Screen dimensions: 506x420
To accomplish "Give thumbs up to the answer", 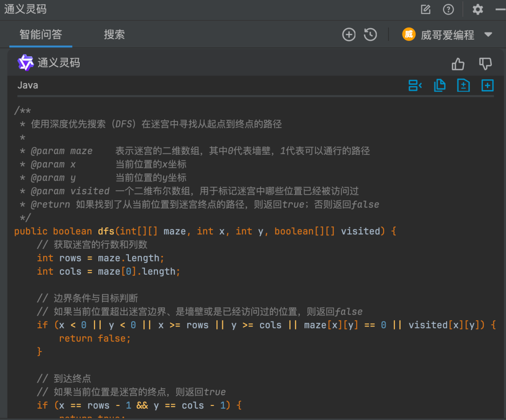I will (x=458, y=64).
